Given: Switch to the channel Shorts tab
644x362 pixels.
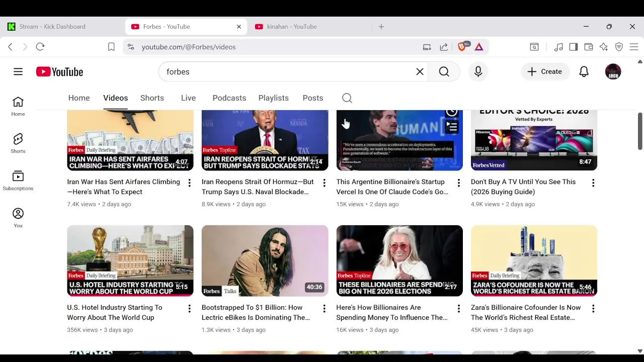Looking at the screenshot, I should 152,98.
